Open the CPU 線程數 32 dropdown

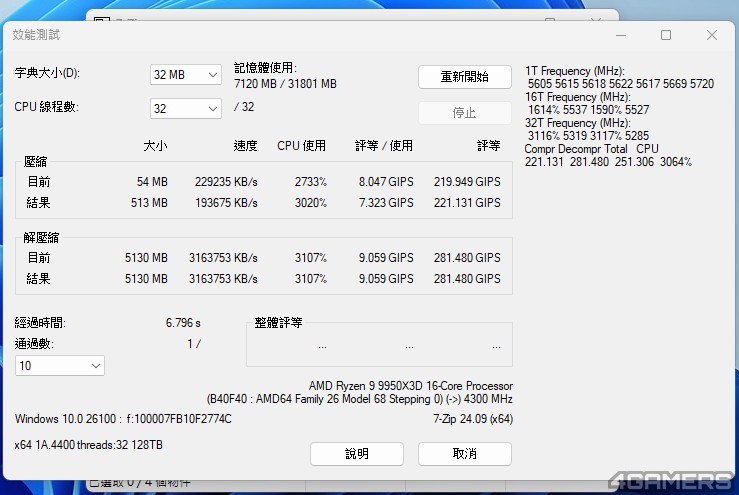coord(186,108)
